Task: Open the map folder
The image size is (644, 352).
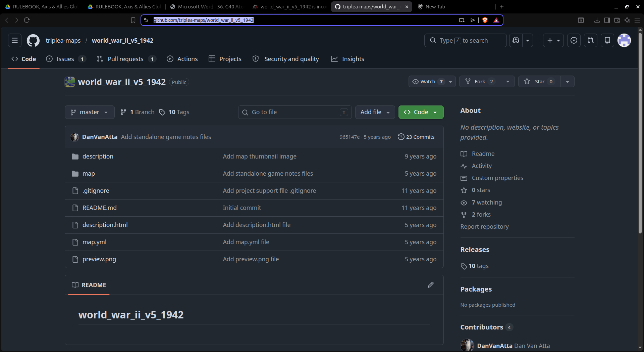Action: click(x=89, y=174)
